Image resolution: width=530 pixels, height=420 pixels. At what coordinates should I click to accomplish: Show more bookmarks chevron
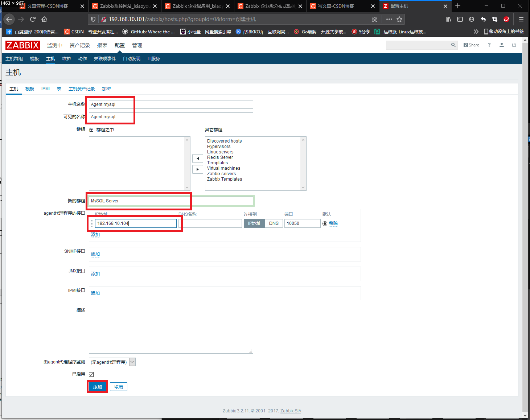pos(476,32)
